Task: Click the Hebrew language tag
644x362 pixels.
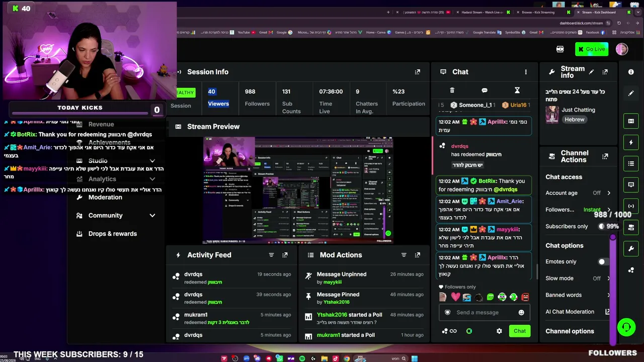Action: click(x=574, y=120)
